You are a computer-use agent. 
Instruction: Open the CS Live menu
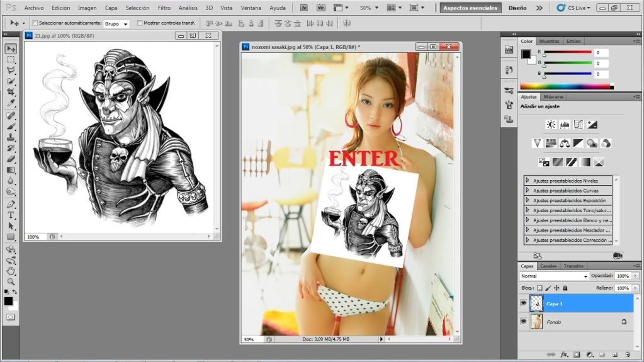pyautogui.click(x=574, y=8)
